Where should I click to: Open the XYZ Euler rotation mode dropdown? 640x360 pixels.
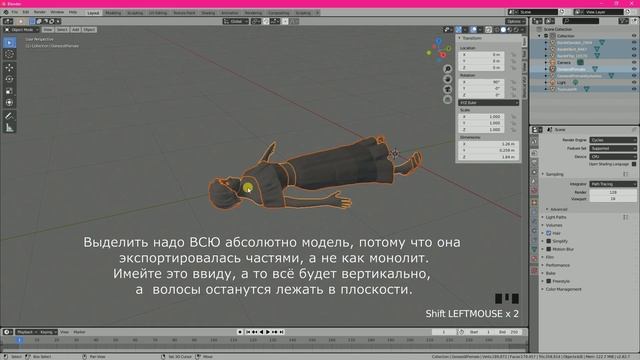pyautogui.click(x=489, y=102)
